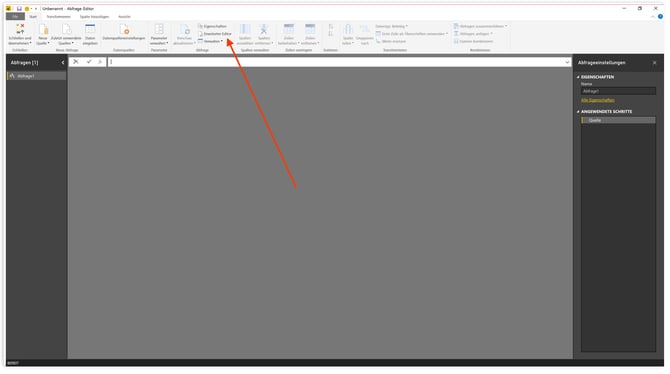Open Abfragen zusammenführen dropdown
670x374 pixels.
tap(480, 27)
